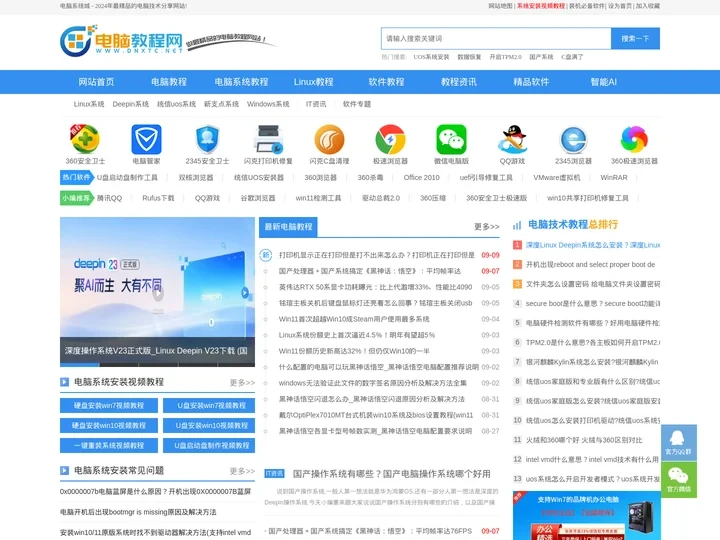Open the 支持Win7的品牌机办公电脑 ad image
Image resolution: width=720 pixels, height=540 pixels.
point(587,516)
